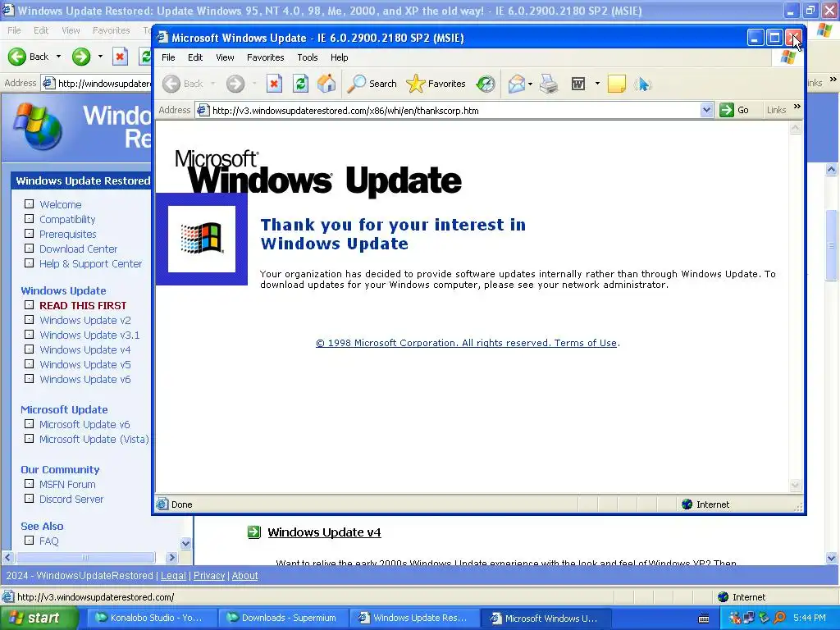The width and height of the screenshot is (840, 630).
Task: Open Mail dropdown arrow in toolbar
Action: pyautogui.click(x=530, y=84)
